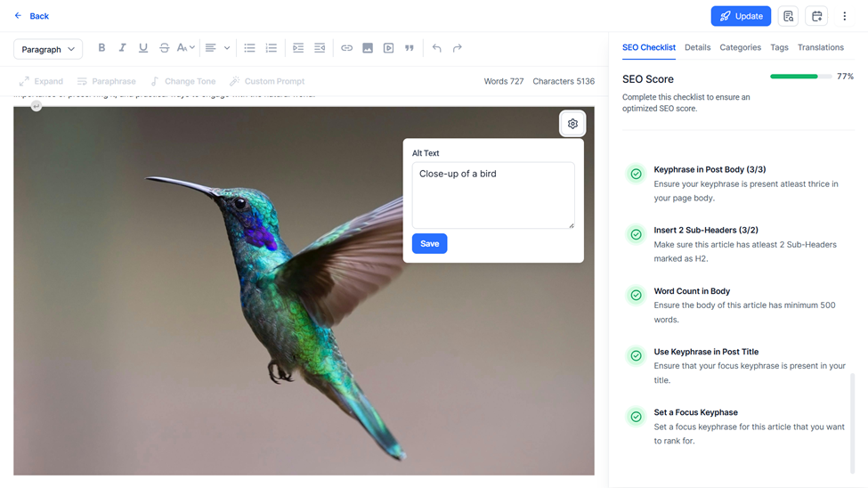Viewport: 868px width, 488px height.
Task: Insert a bulleted list
Action: coord(249,47)
